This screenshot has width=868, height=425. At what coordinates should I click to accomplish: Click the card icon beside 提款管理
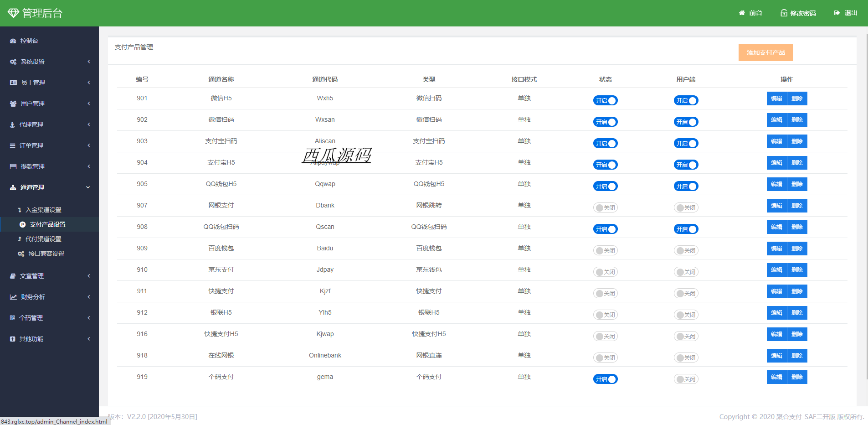click(13, 166)
